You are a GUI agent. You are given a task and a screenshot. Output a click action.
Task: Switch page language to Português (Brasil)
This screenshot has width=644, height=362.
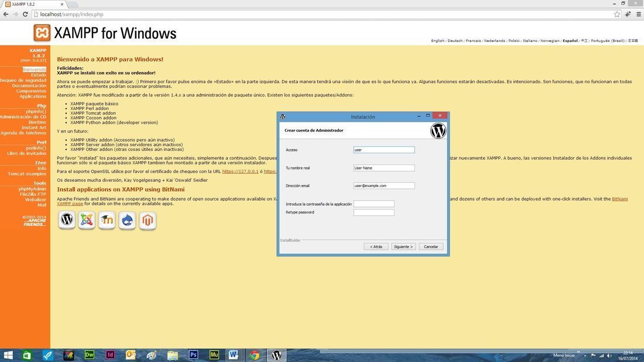[608, 40]
